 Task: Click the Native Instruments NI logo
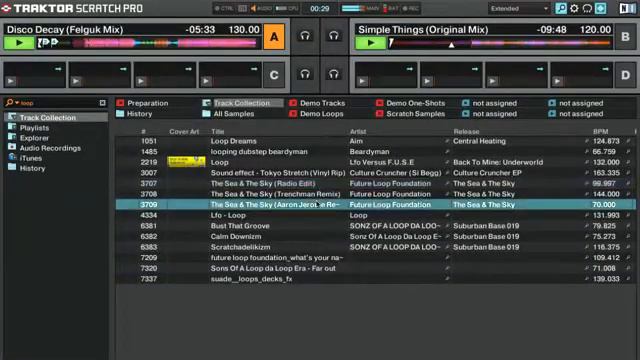[x=627, y=8]
